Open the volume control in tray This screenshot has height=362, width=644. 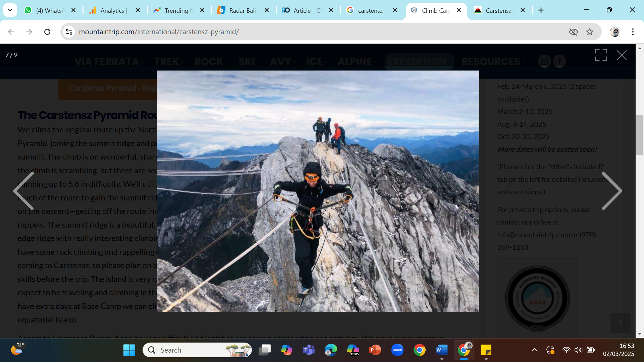tap(578, 350)
